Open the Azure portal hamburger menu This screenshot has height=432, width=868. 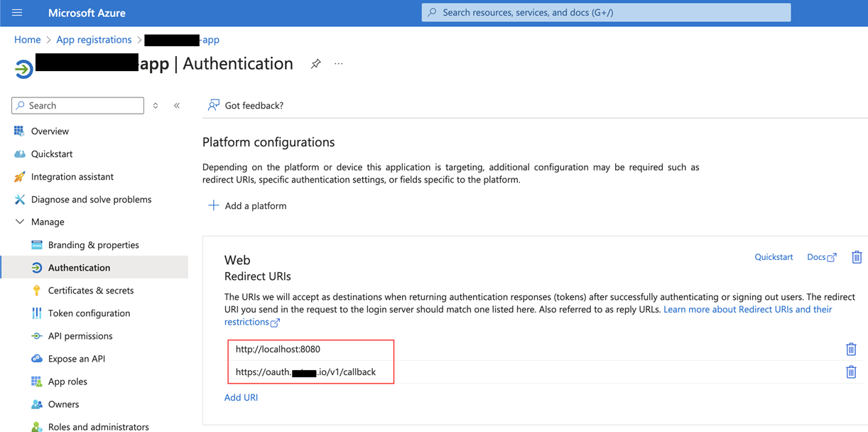[x=17, y=13]
